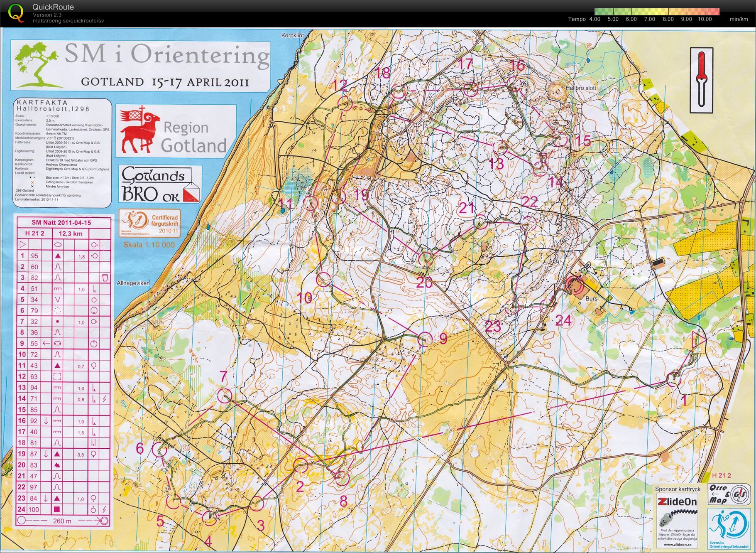Open the matstroeng.se/quickroute/sv link

click(x=68, y=21)
